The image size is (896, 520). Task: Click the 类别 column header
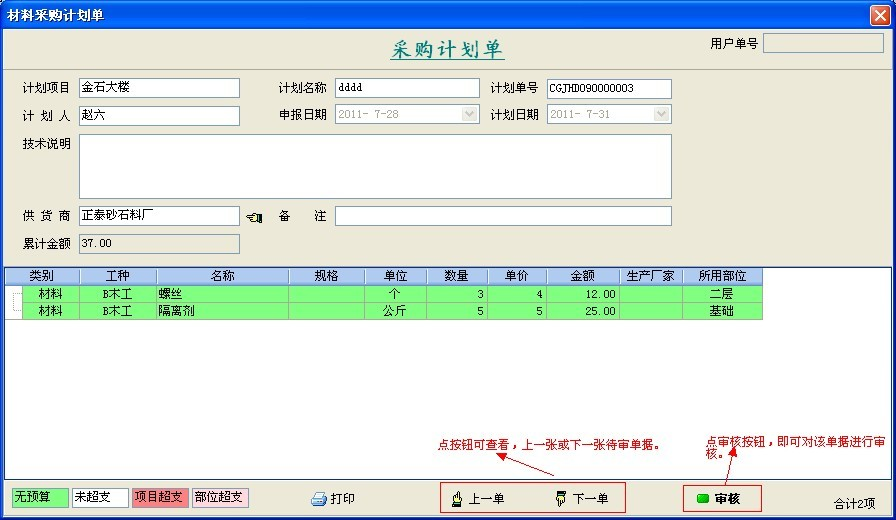coord(42,276)
